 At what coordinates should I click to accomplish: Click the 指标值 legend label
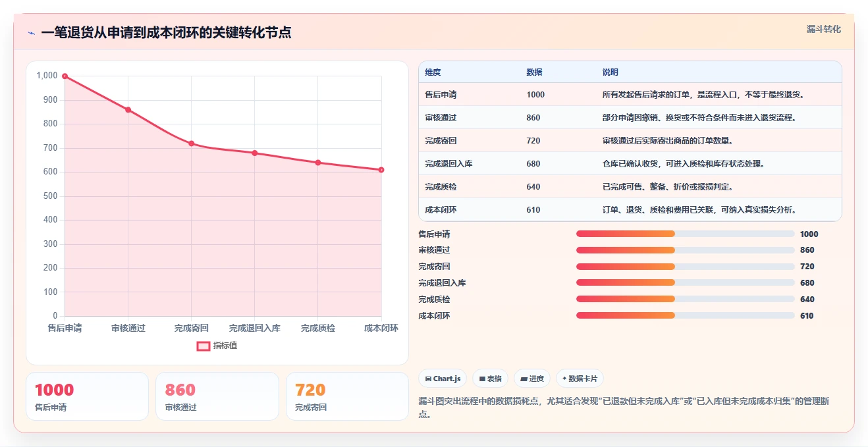click(225, 346)
